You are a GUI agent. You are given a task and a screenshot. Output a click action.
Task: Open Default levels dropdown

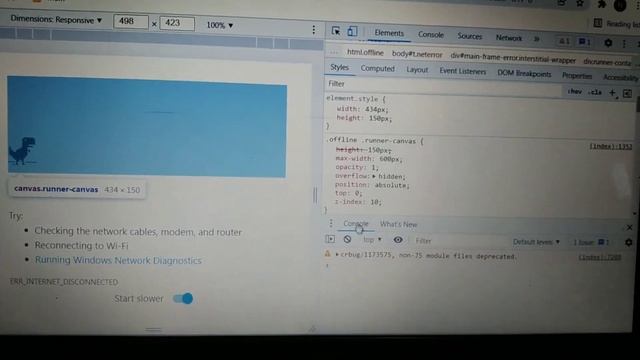pos(536,242)
